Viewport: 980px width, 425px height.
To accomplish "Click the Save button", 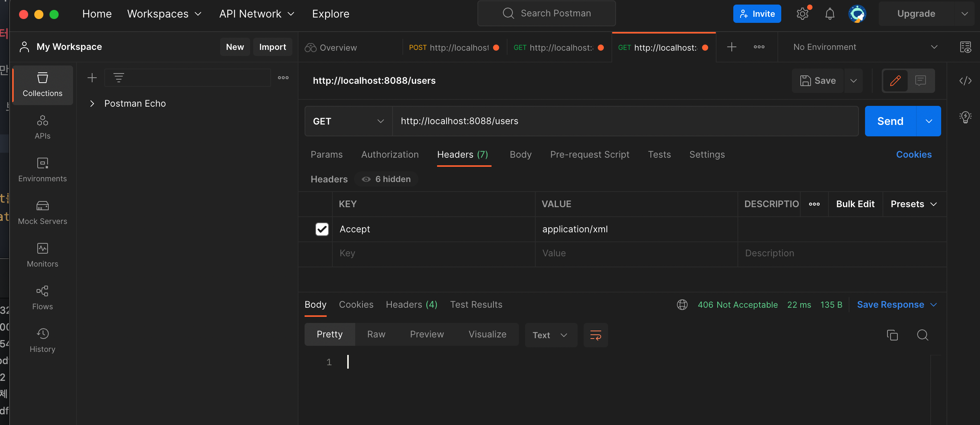I will click(x=818, y=80).
